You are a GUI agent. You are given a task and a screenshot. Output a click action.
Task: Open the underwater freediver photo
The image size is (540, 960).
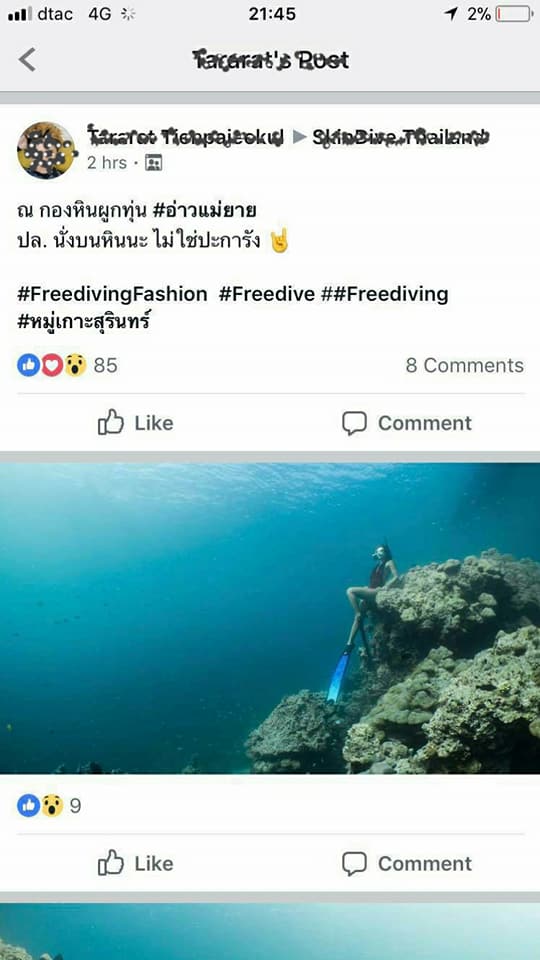click(x=270, y=618)
